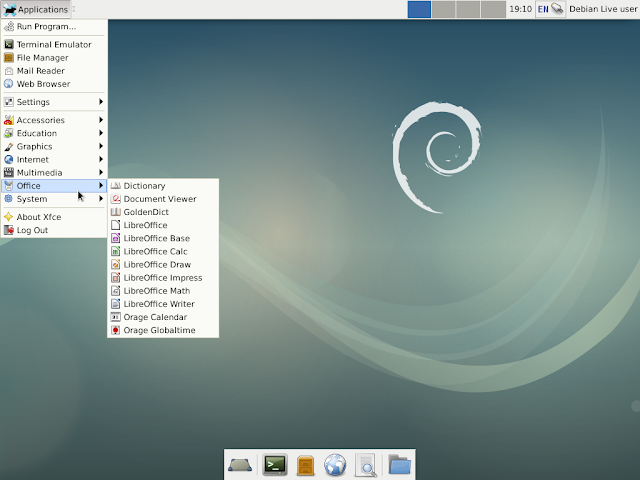
Task: Select the Orage Globaltime label
Action: [160, 330]
